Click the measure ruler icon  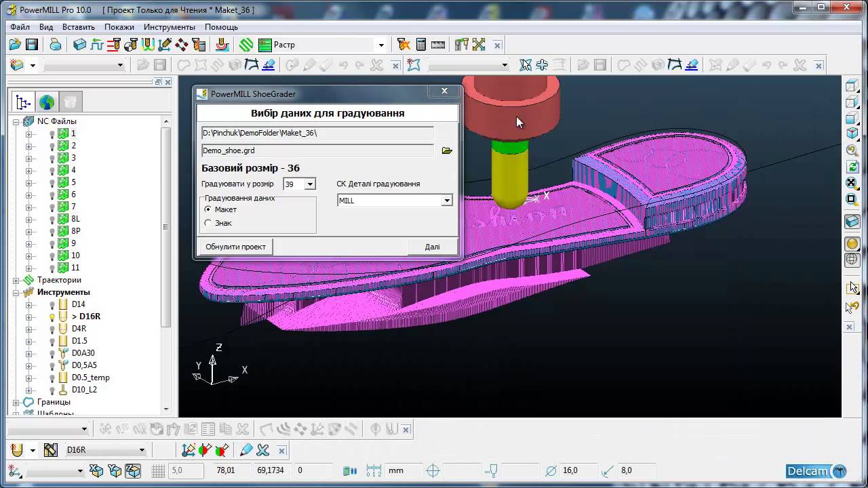click(438, 45)
